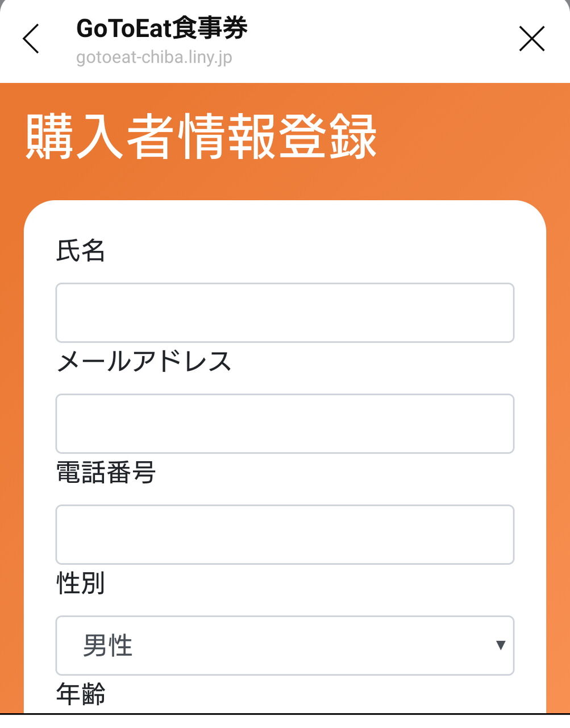This screenshot has height=728, width=570.
Task: Open the 性別 dropdown showing 男性
Action: coord(285,646)
